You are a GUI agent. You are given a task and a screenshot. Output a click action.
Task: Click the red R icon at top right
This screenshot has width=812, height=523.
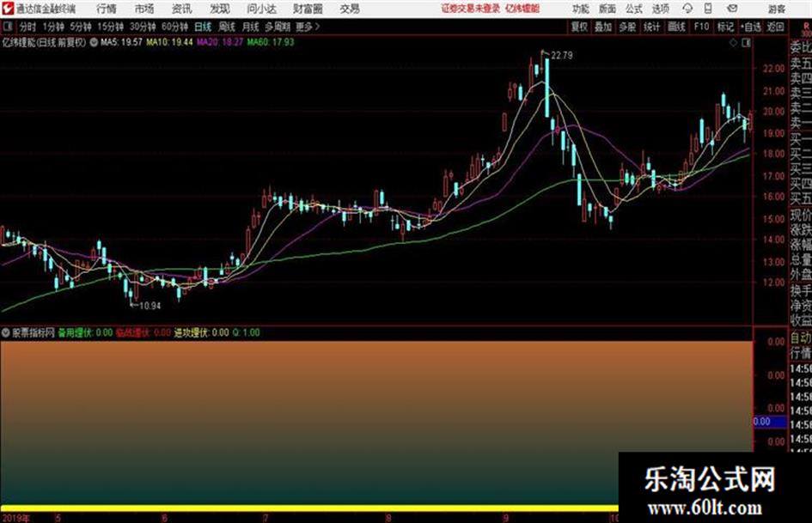[806, 27]
